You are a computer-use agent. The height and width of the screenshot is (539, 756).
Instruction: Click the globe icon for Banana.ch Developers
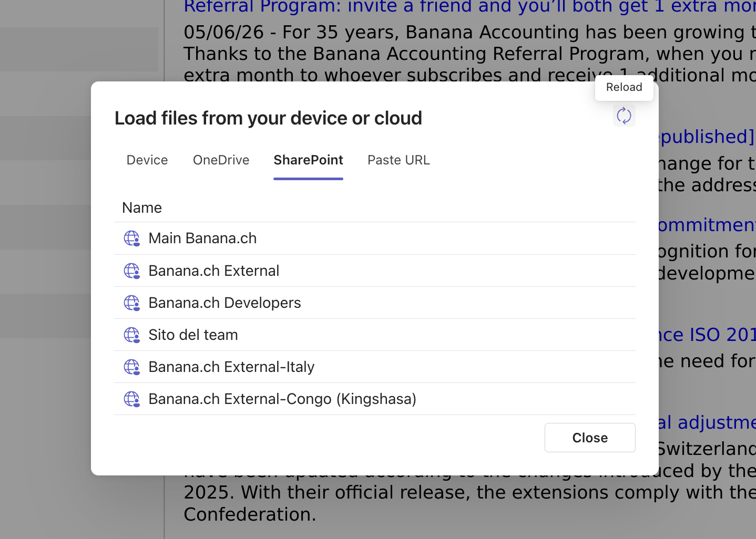point(131,303)
